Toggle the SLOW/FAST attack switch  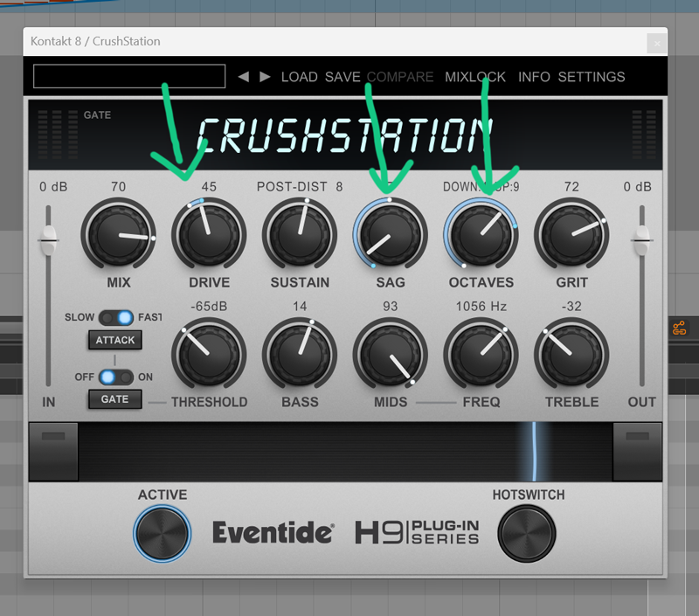(x=116, y=317)
